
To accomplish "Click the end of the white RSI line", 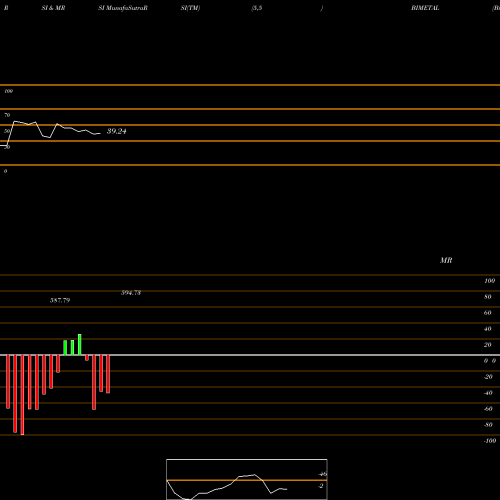I will (x=99, y=134).
